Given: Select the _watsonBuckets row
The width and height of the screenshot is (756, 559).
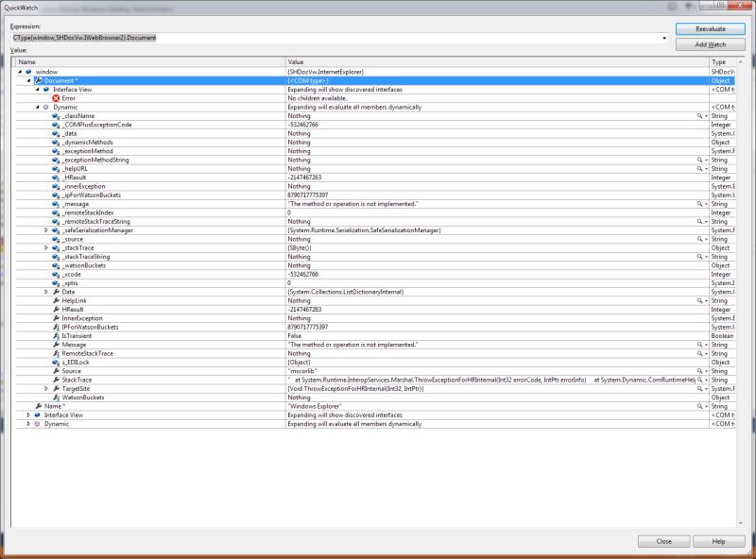Looking at the screenshot, I should click(x=375, y=265).
